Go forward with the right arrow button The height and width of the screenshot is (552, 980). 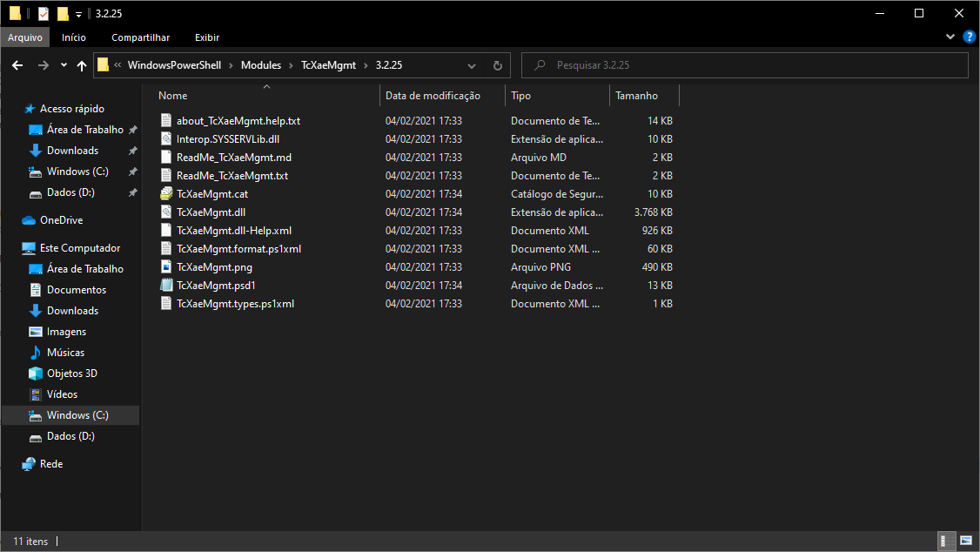click(x=43, y=65)
